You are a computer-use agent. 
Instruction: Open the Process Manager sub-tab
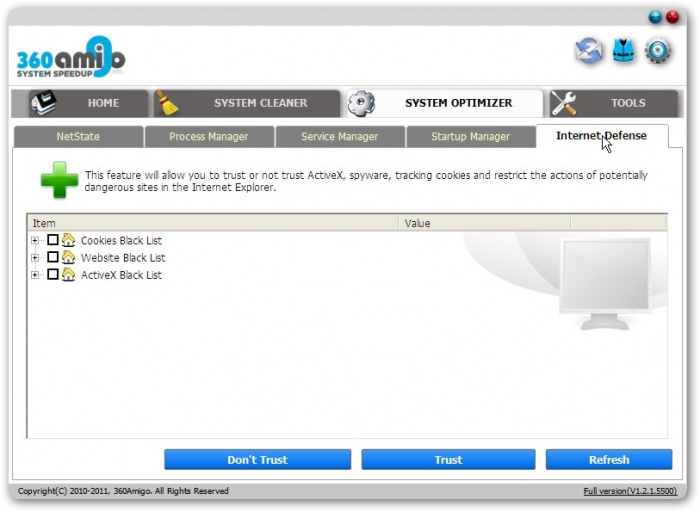(209, 137)
